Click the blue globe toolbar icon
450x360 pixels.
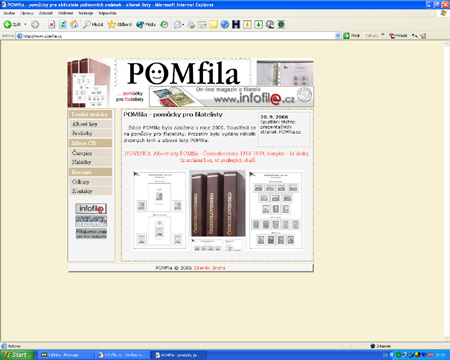(225, 24)
